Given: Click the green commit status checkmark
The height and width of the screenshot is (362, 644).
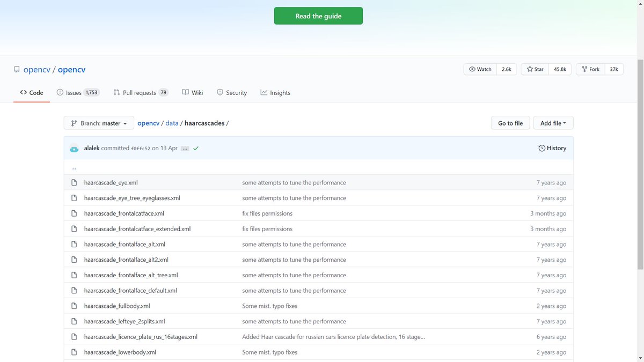Looking at the screenshot, I should tap(196, 149).
